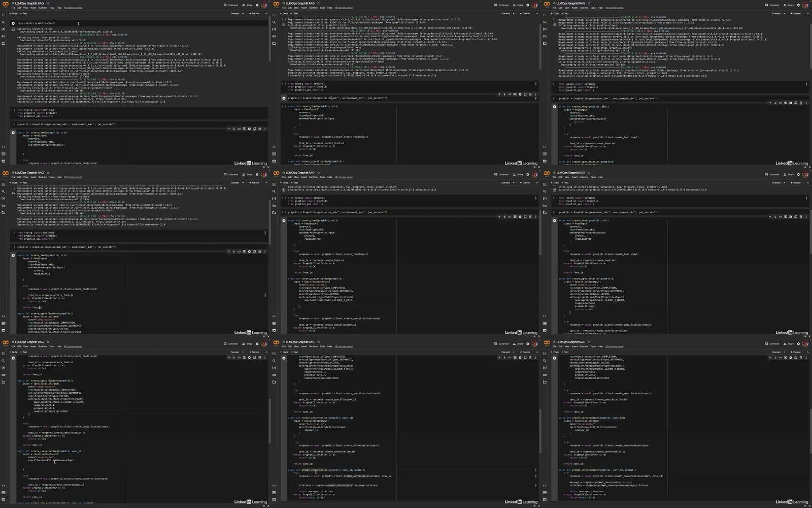Run the create_feed cell in middle-left frame
812x508 pixels.
tap(13, 256)
